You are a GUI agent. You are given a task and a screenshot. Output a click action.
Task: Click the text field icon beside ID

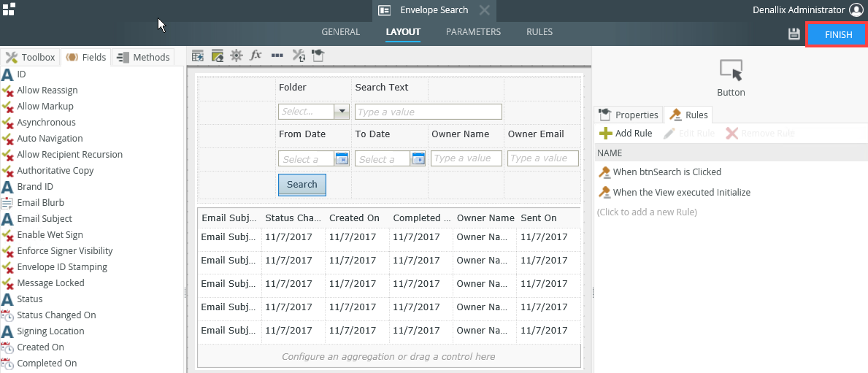pyautogui.click(x=7, y=74)
